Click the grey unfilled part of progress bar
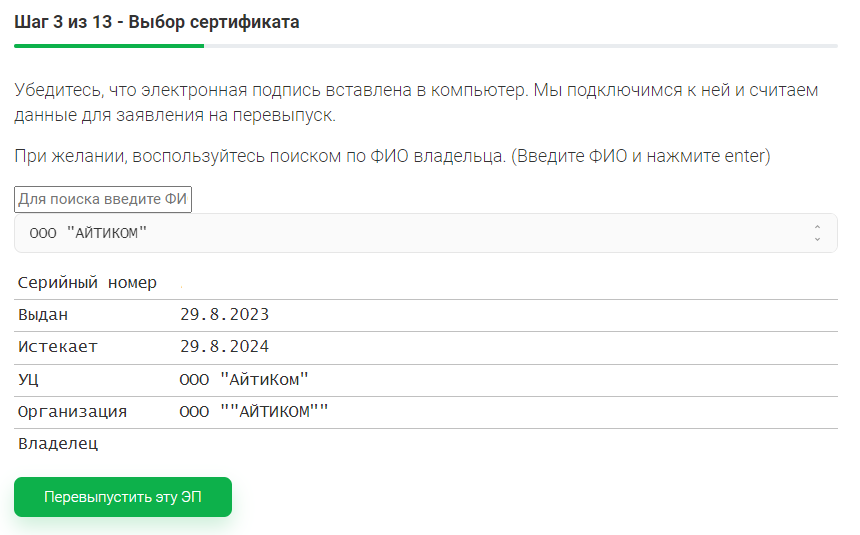This screenshot has width=860, height=535. (520, 46)
